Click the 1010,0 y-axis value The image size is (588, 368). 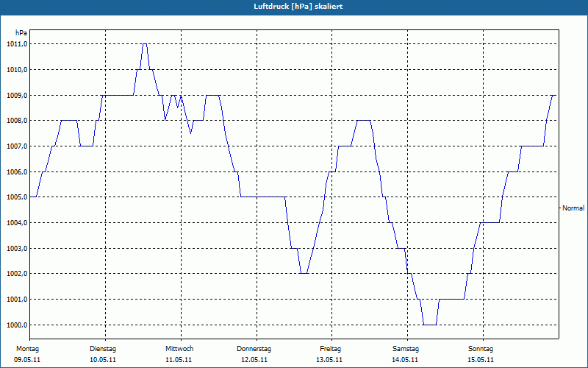17,70
